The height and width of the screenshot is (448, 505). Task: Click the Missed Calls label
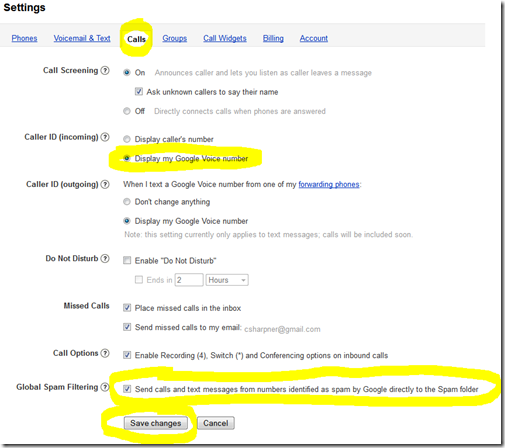point(87,306)
